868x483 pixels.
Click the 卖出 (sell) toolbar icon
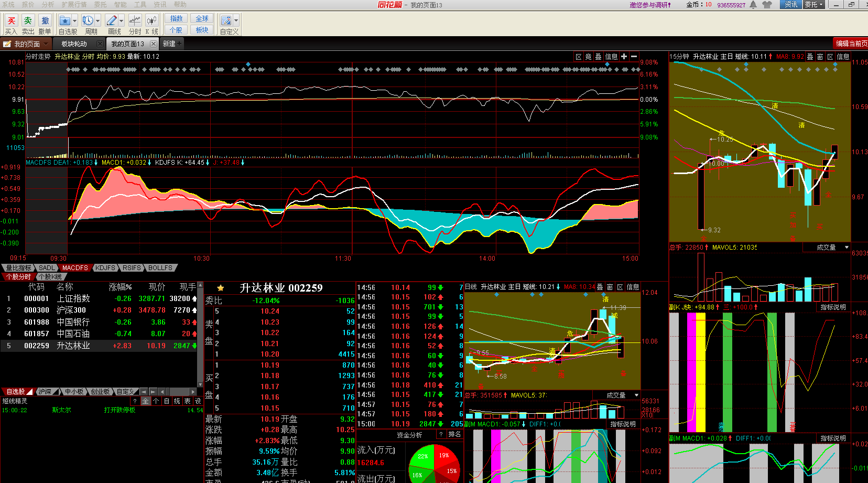[28, 20]
